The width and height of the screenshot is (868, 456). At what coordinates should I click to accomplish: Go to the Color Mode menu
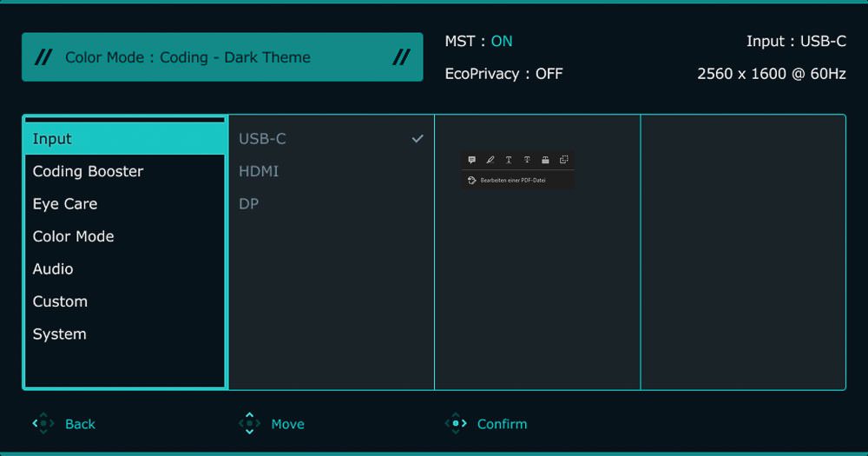coord(73,236)
